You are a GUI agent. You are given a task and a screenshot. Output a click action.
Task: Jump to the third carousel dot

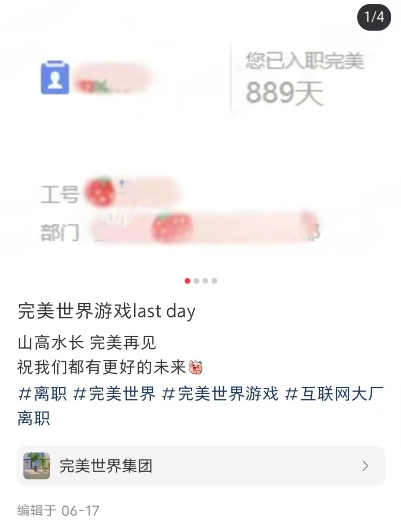point(205,281)
